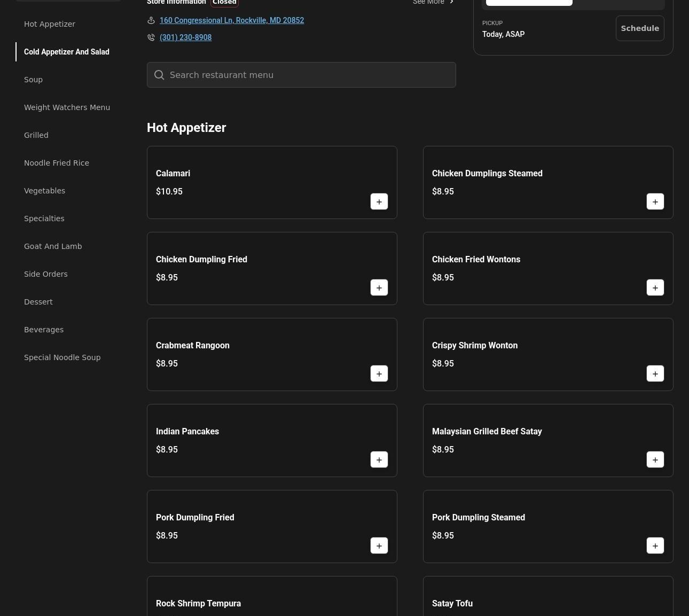
Task: Jump to Goat And Lamb section
Action: point(53,246)
